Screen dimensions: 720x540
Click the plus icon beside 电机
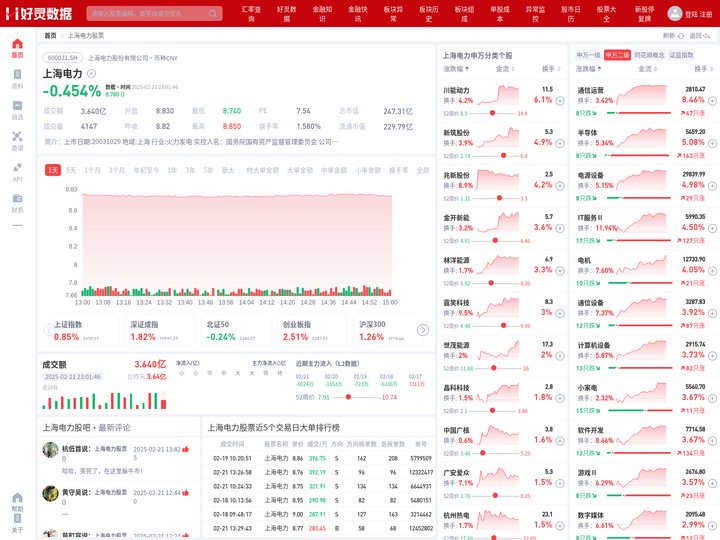[712, 271]
